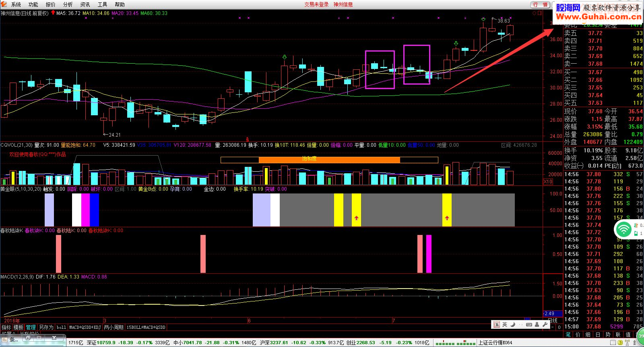Select the 值 tab in trade panel
The height and width of the screenshot is (347, 644).
[628, 335]
